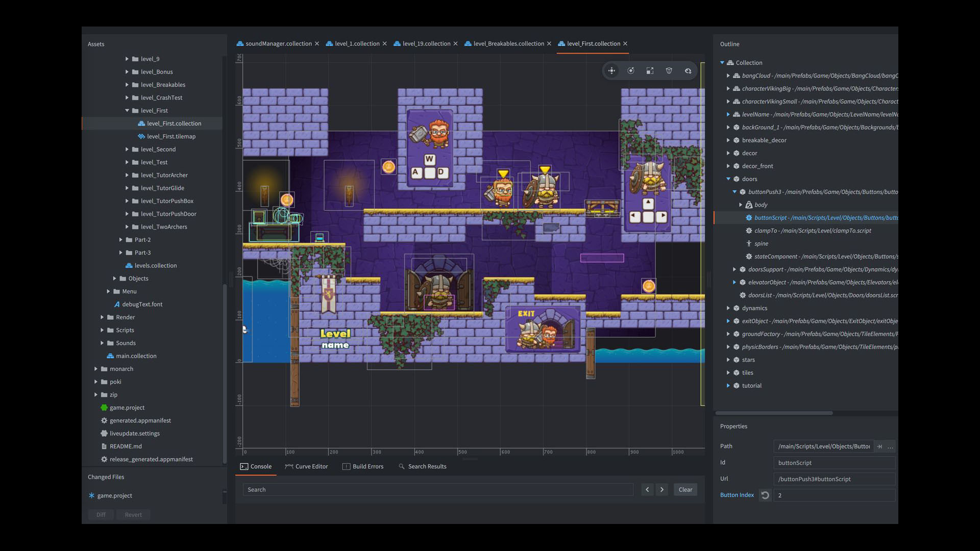The height and width of the screenshot is (551, 980).
Task: Click the resize tool icon in viewport toolbar
Action: pyautogui.click(x=650, y=70)
